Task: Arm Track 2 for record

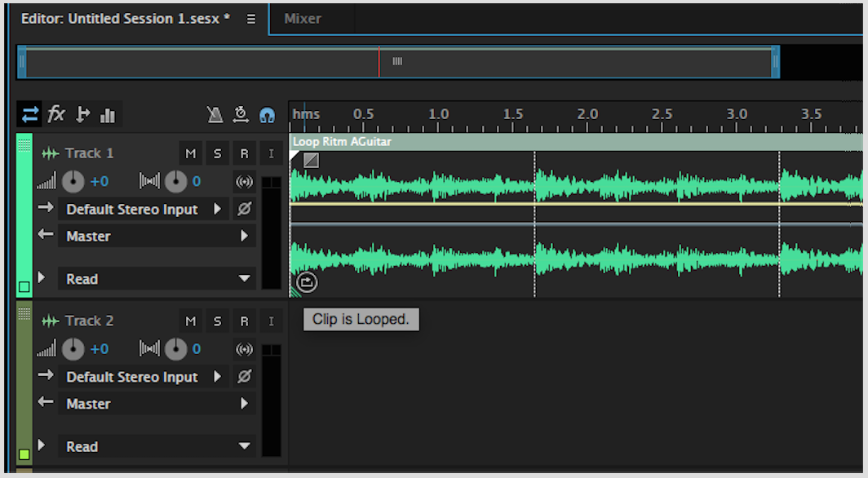Action: [244, 321]
